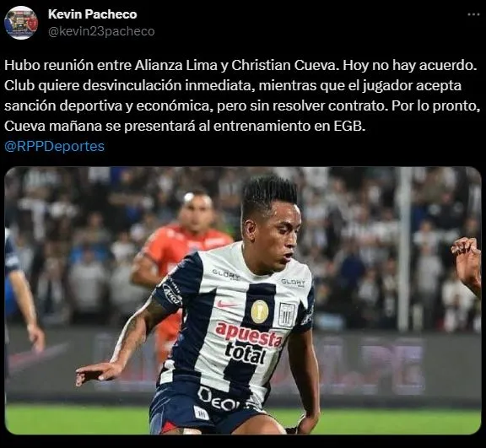Open the attached match photo
This screenshot has height=448, width=486.
pos(243,300)
